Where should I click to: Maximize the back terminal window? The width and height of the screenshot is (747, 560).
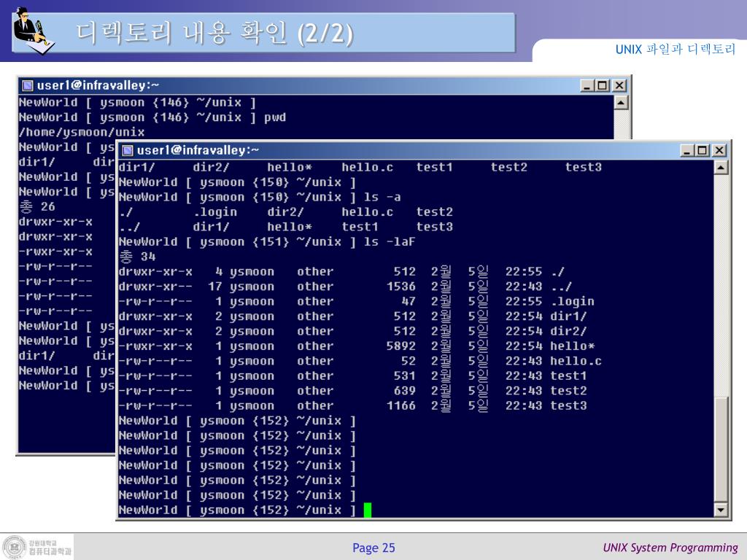tap(603, 86)
